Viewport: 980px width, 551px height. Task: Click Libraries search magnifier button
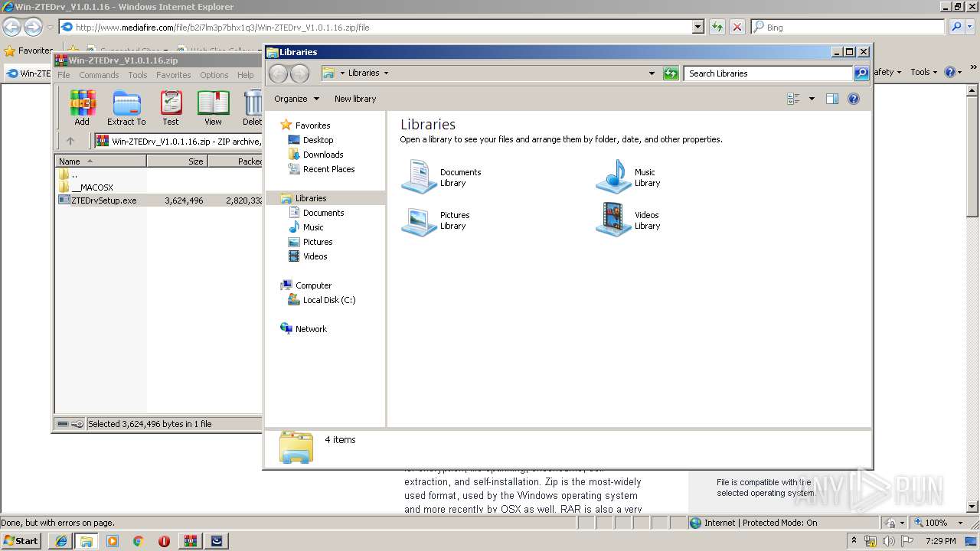coord(861,73)
